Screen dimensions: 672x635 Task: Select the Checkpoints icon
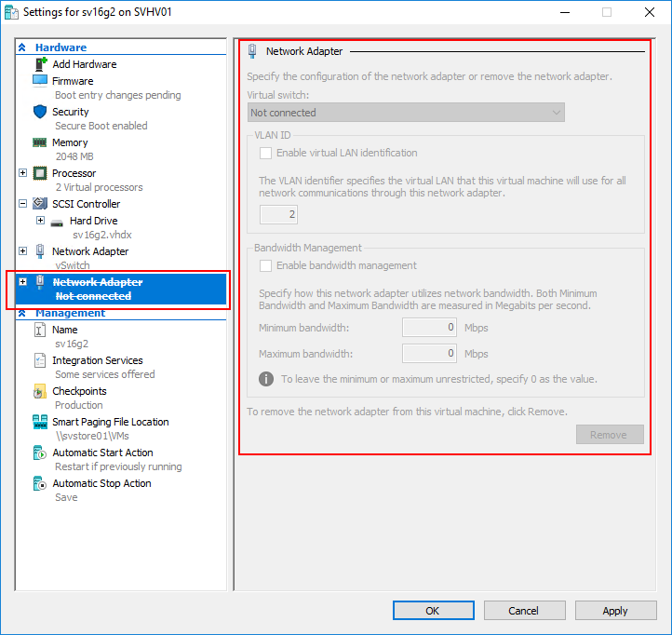39,391
